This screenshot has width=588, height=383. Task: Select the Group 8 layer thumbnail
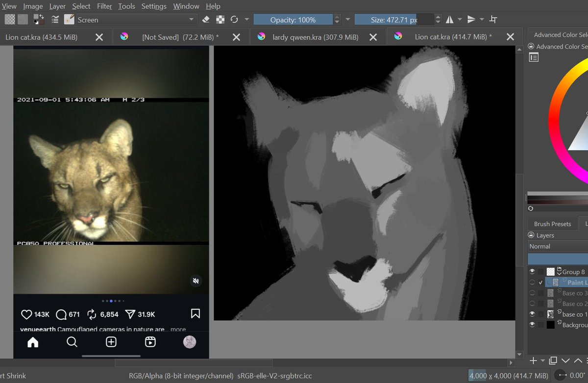550,271
